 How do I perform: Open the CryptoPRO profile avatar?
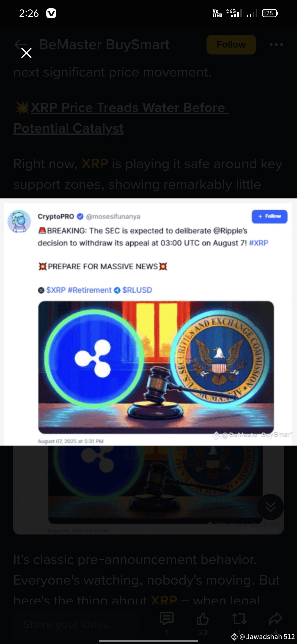coord(19,221)
